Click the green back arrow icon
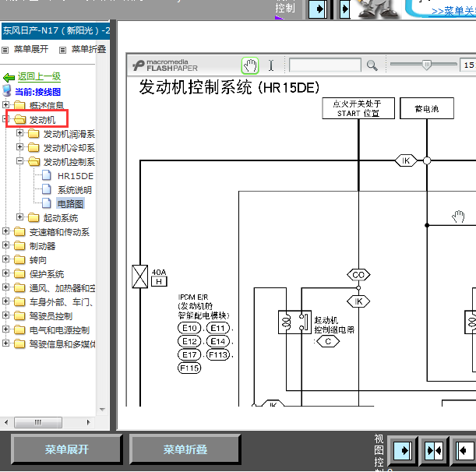The width and height of the screenshot is (476, 472). 9,78
